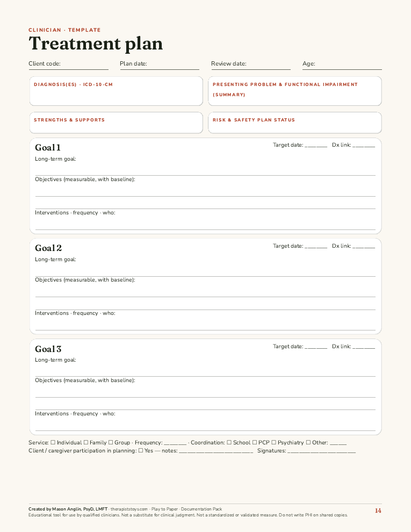Check the PCP coordination box
The height and width of the screenshot is (532, 411).
255,442
